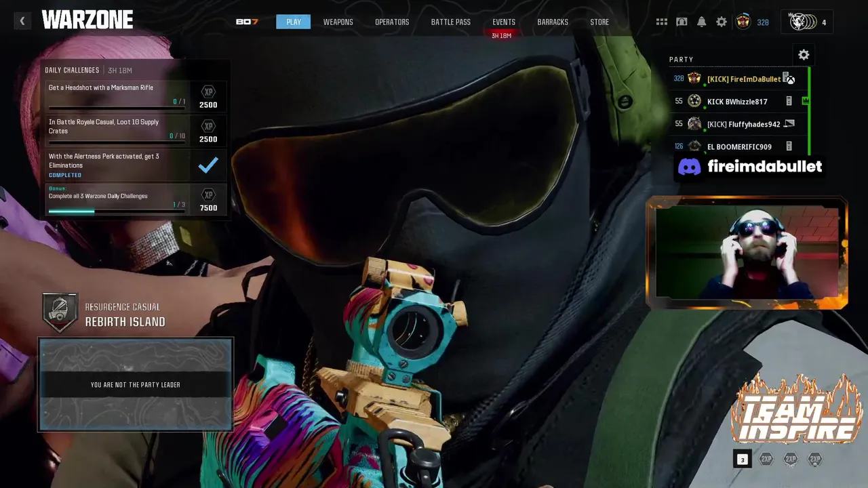The height and width of the screenshot is (488, 868).
Task: Click the XP badge for bonus daily challenge
Action: click(208, 195)
